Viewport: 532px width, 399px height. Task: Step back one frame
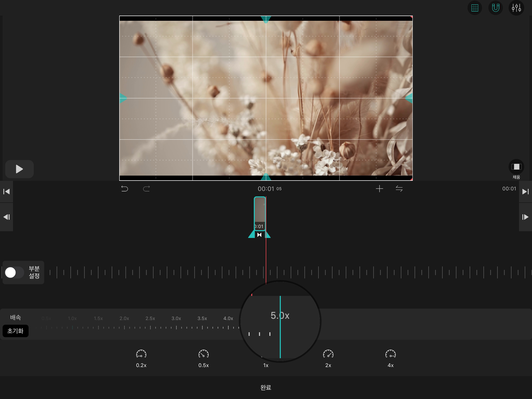pyautogui.click(x=6, y=217)
